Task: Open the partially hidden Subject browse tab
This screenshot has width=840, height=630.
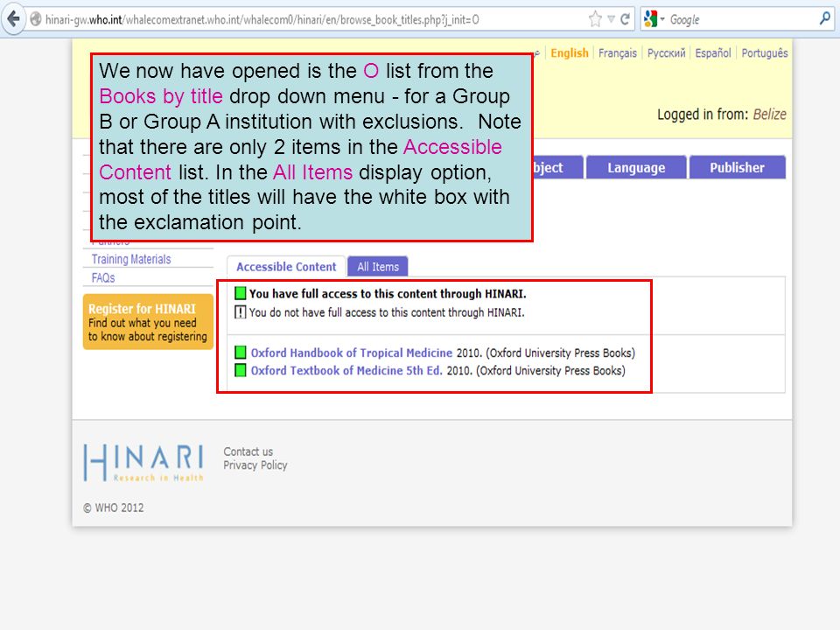Action: tap(558, 168)
